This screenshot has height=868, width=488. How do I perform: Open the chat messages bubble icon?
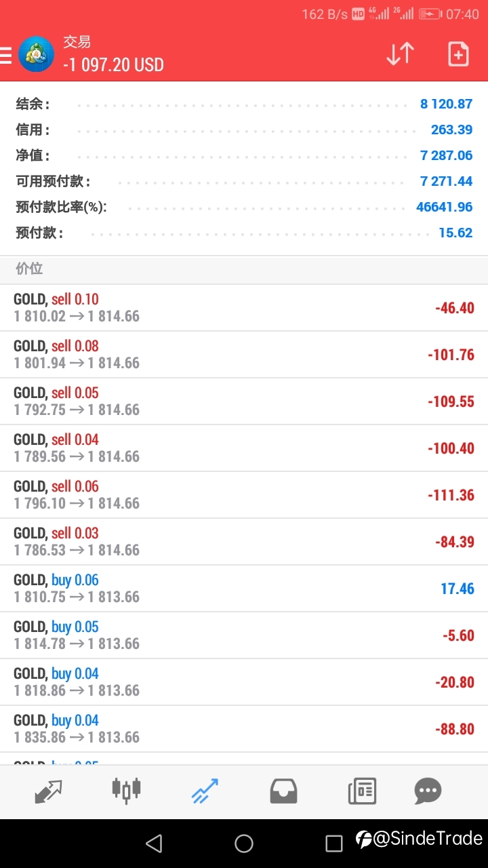428,791
